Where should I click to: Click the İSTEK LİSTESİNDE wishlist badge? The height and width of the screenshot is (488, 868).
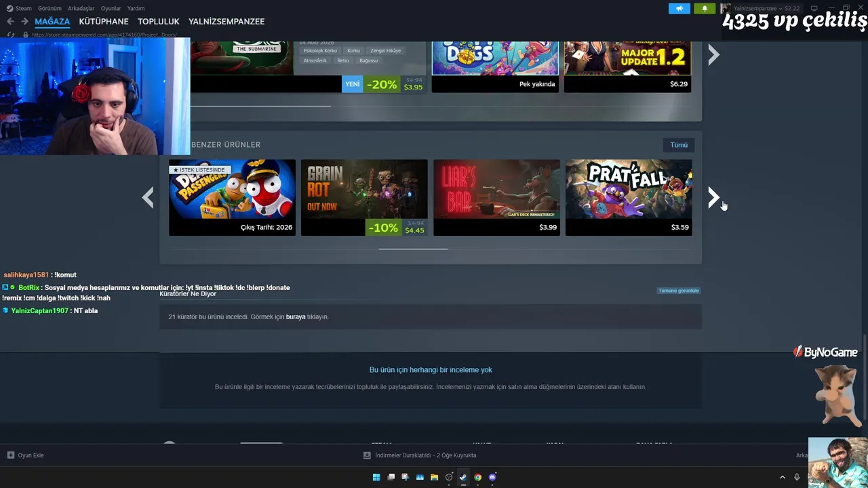tap(199, 170)
